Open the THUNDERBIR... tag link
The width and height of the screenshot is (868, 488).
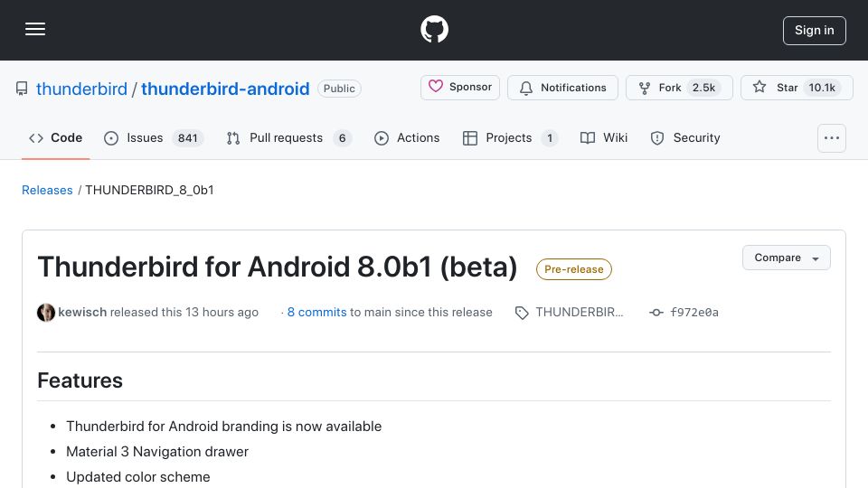click(579, 312)
